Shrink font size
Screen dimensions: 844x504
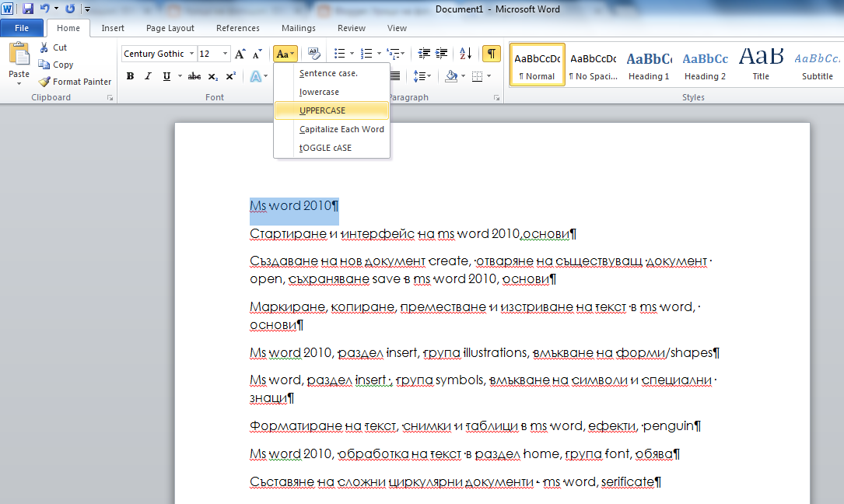[x=257, y=54]
